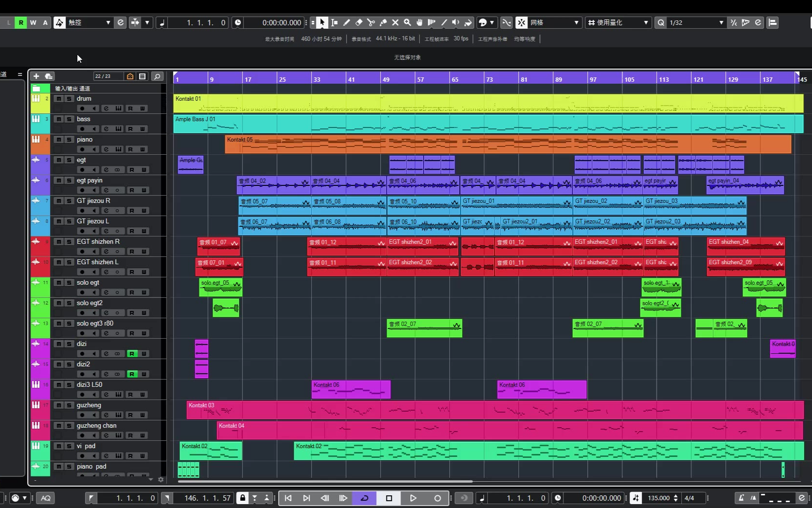Select the Draw pencil tool
The width and height of the screenshot is (812, 508).
point(347,22)
